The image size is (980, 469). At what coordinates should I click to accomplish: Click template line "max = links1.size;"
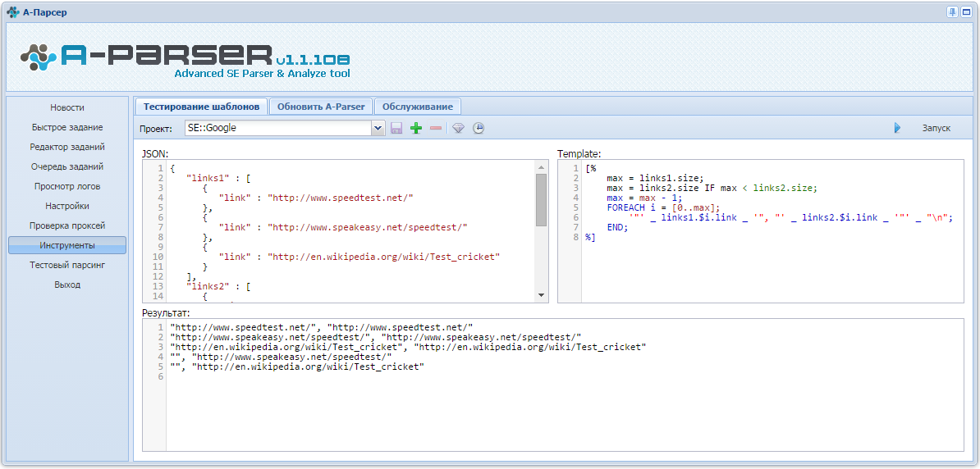pos(655,178)
